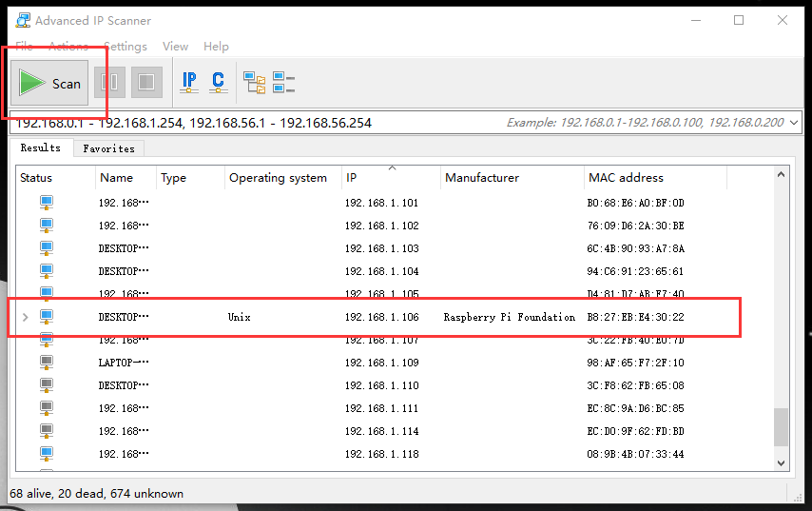The image size is (812, 511).
Task: Click the C subnet class toolbar icon
Action: pyautogui.click(x=218, y=82)
